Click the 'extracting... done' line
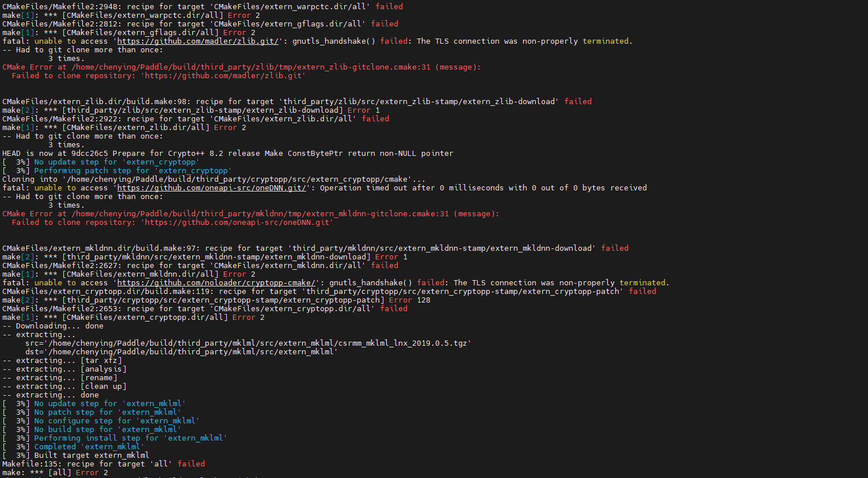868x478 pixels. click(x=51, y=395)
